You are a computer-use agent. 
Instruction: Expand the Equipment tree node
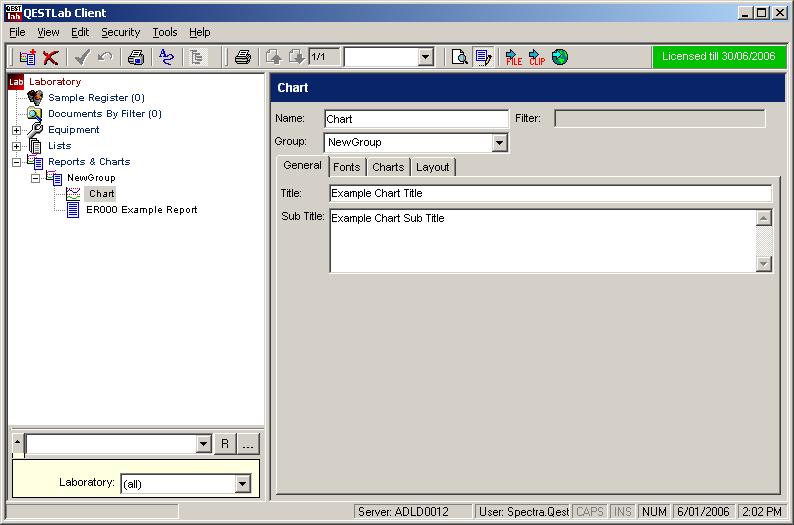point(16,130)
